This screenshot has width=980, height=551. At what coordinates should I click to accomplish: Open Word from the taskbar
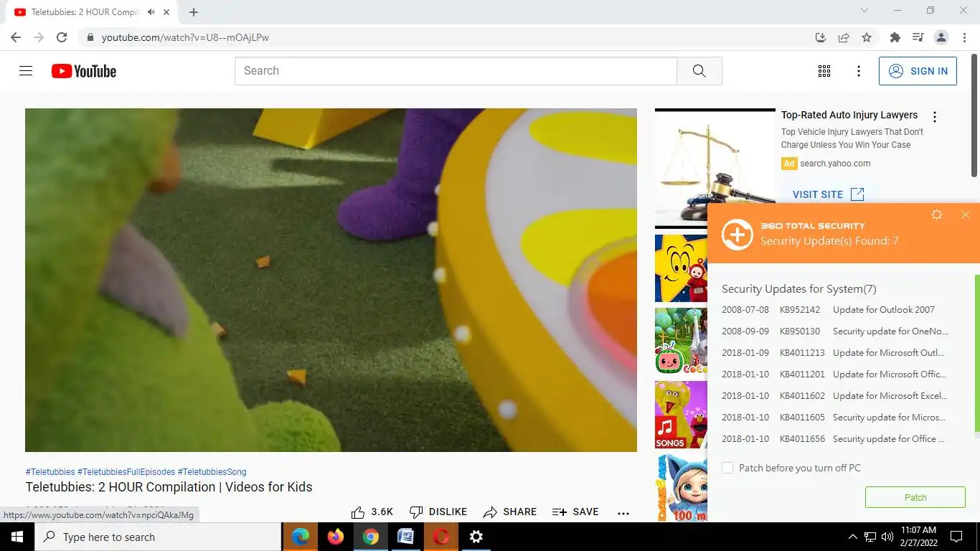click(405, 537)
